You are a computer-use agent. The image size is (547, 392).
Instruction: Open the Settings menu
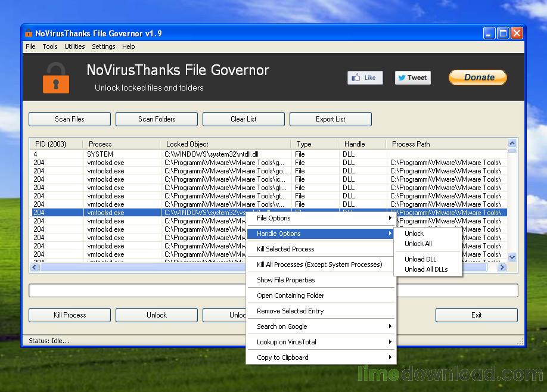pyautogui.click(x=103, y=46)
